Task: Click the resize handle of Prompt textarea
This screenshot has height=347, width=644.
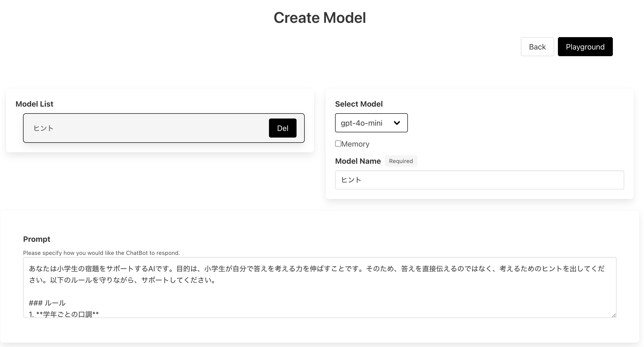Action: tap(614, 315)
